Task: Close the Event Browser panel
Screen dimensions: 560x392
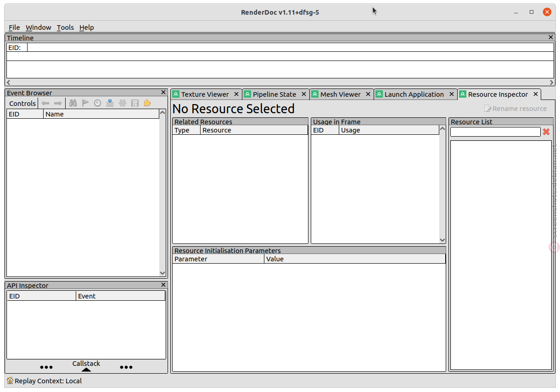Action: tap(163, 93)
